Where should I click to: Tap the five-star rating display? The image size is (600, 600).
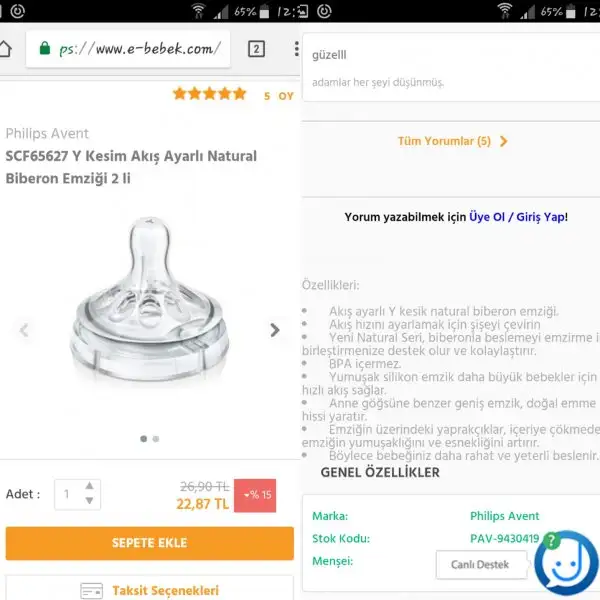(x=209, y=94)
